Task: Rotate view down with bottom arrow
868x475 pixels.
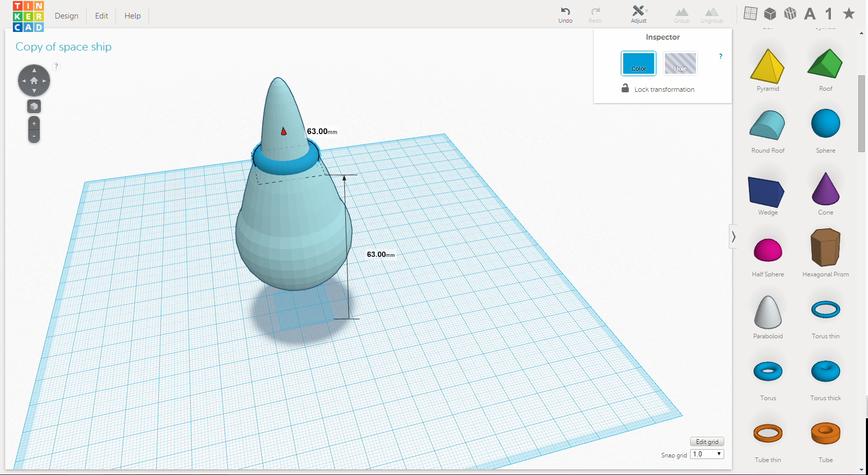Action: [x=34, y=91]
